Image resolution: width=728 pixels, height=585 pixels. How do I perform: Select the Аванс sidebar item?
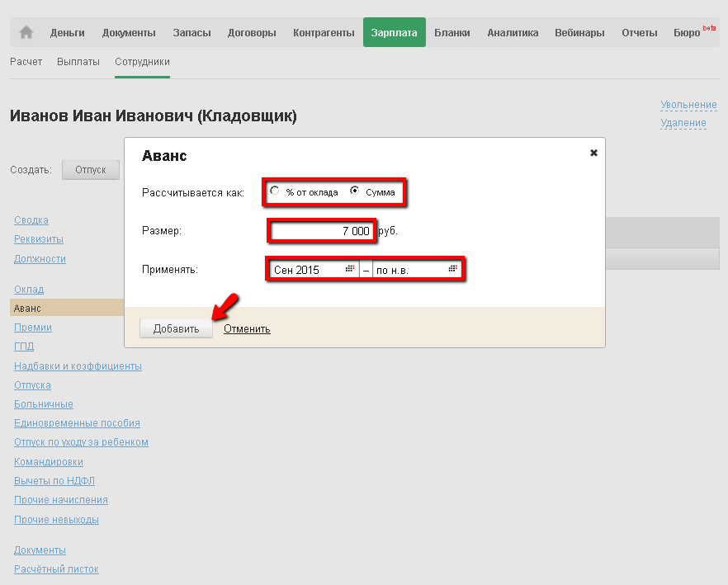point(67,308)
